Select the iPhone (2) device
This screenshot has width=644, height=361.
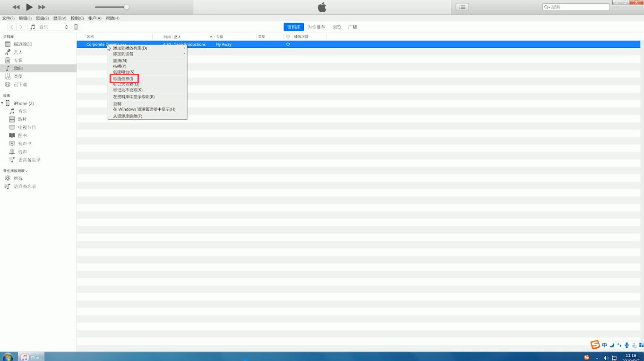(x=23, y=103)
